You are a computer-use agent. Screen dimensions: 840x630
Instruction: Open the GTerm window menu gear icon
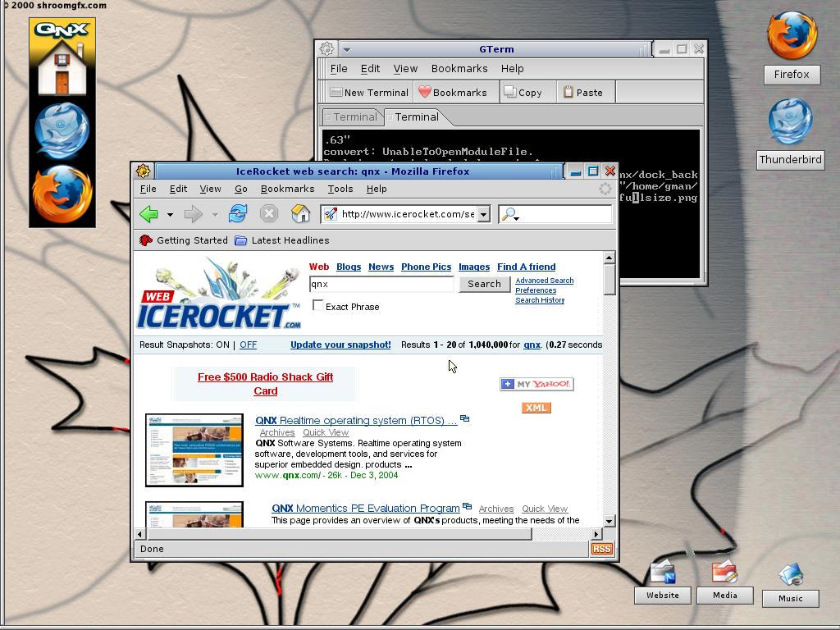pyautogui.click(x=326, y=48)
